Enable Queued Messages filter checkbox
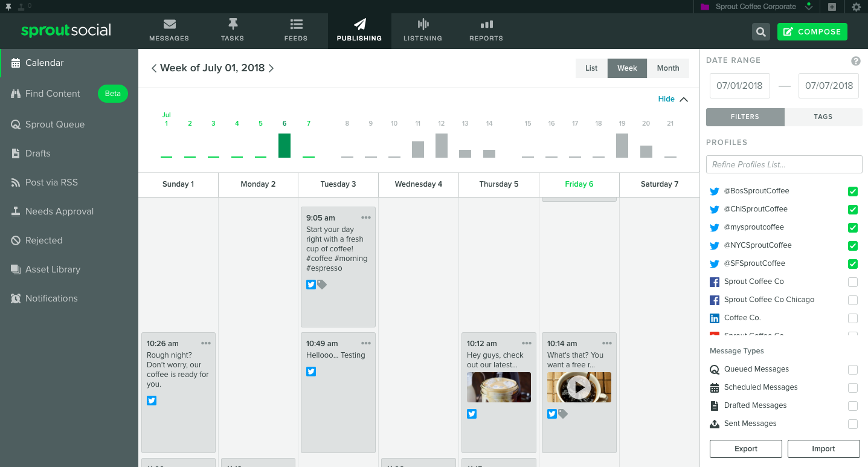Viewport: 868px width, 467px height. [x=853, y=370]
